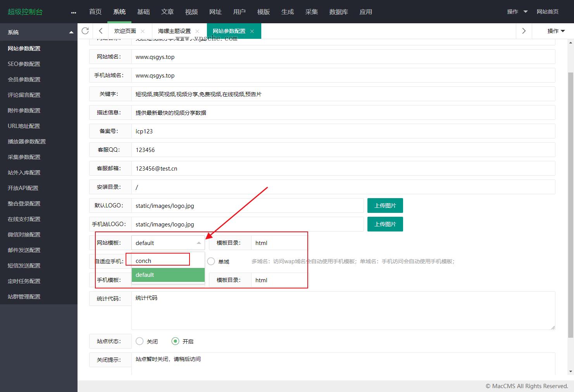The height and width of the screenshot is (392, 574).
Task: Click the right chevron in the tab bar
Action: 524,31
